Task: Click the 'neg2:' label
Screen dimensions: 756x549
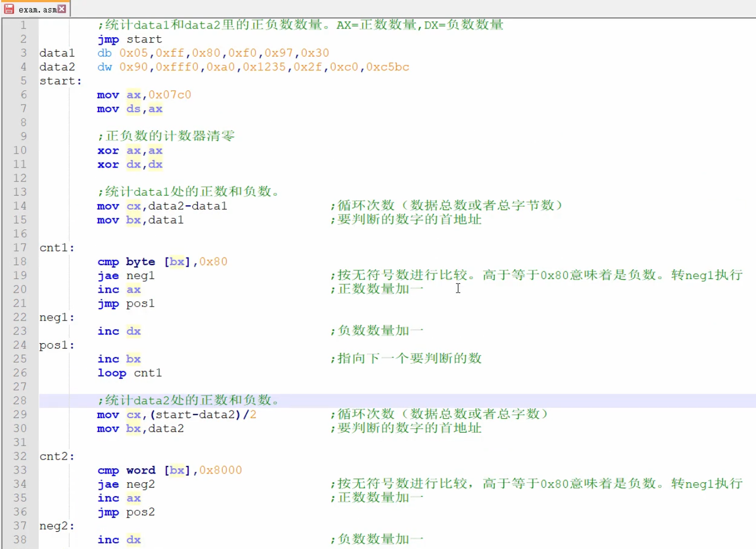Action: [57, 526]
